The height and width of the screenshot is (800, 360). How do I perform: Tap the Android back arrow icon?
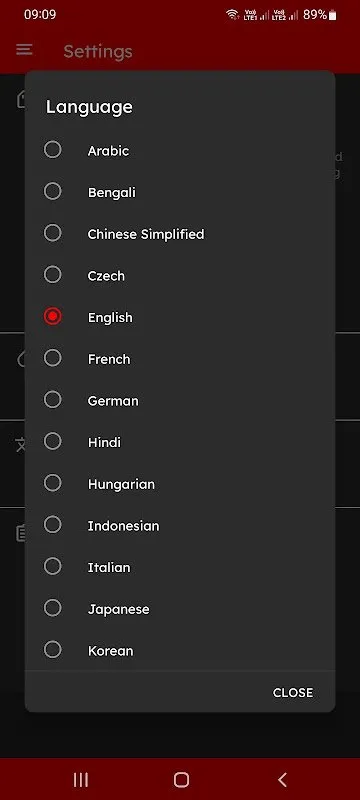(282, 779)
